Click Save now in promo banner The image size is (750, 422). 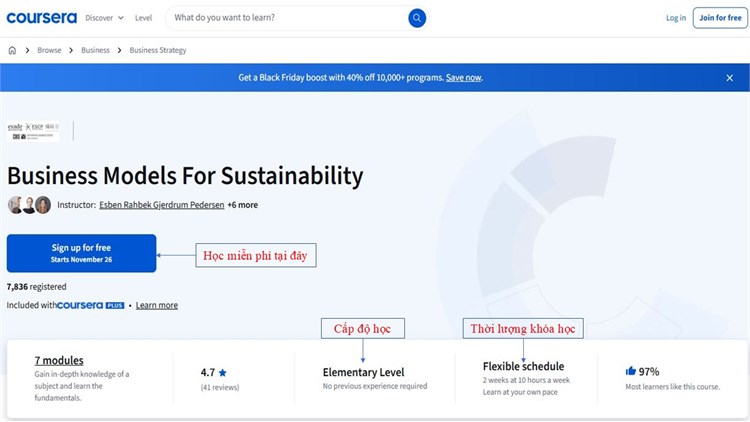pyautogui.click(x=463, y=78)
